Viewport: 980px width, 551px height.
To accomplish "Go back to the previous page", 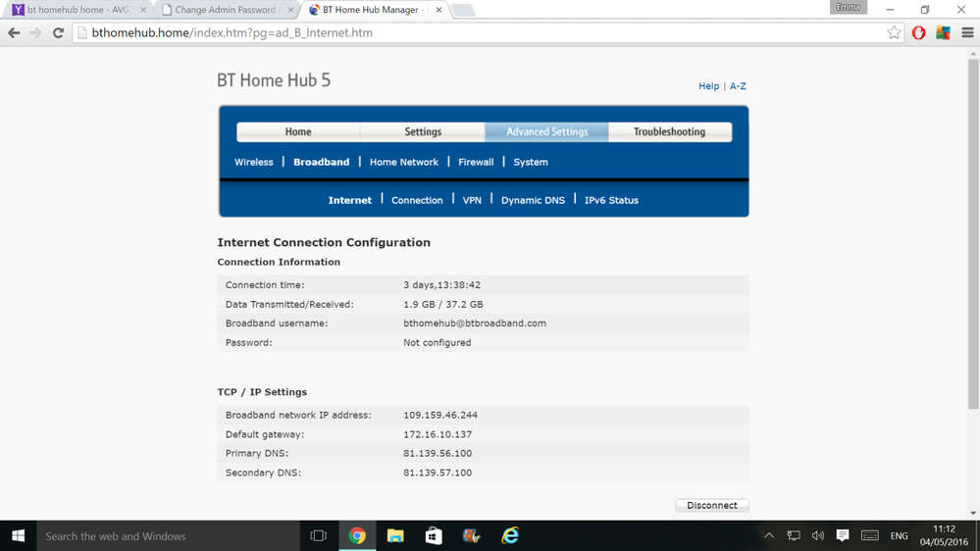I will click(x=14, y=32).
